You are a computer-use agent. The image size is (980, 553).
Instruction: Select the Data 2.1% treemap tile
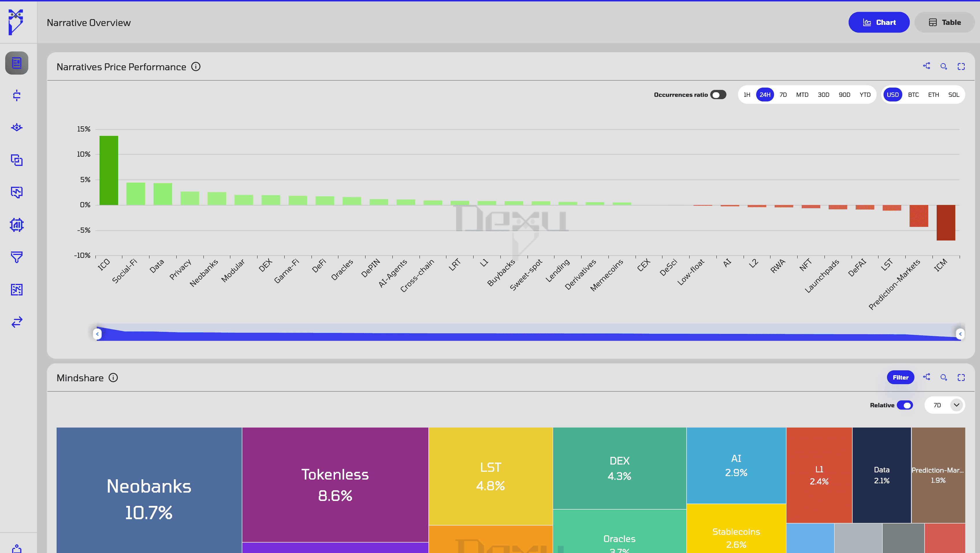point(882,475)
